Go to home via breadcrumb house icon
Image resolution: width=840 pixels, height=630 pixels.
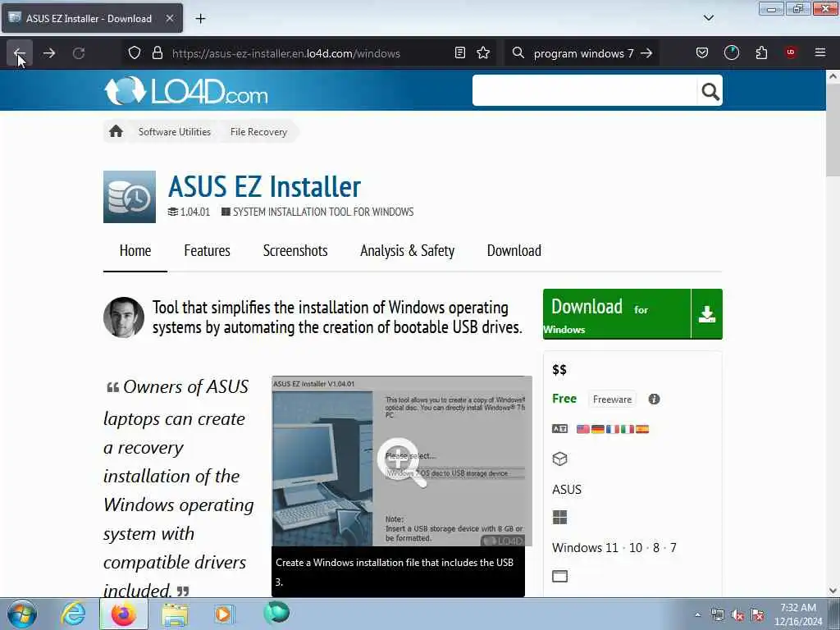(116, 131)
